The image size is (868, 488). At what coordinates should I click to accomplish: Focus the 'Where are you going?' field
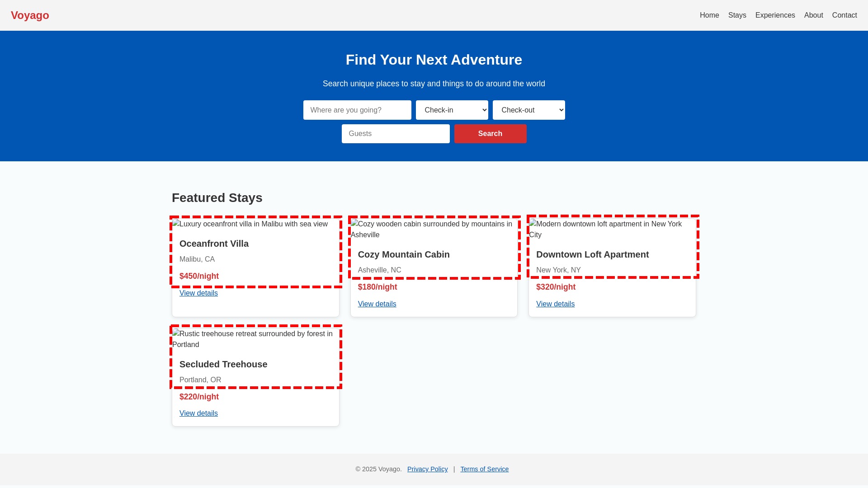[357, 110]
